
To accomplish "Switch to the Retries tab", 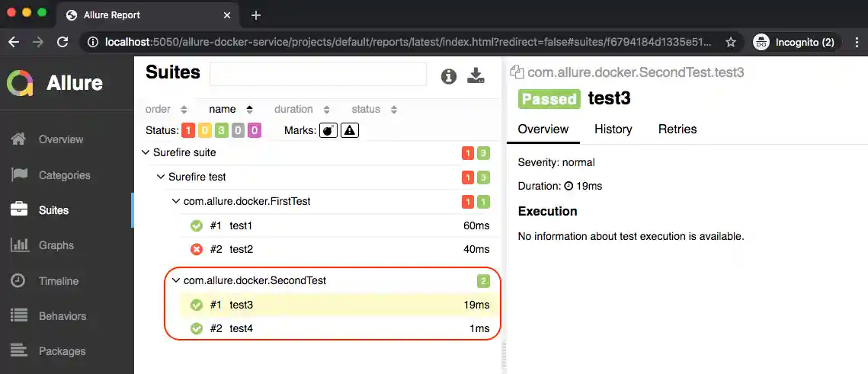I will tap(677, 129).
